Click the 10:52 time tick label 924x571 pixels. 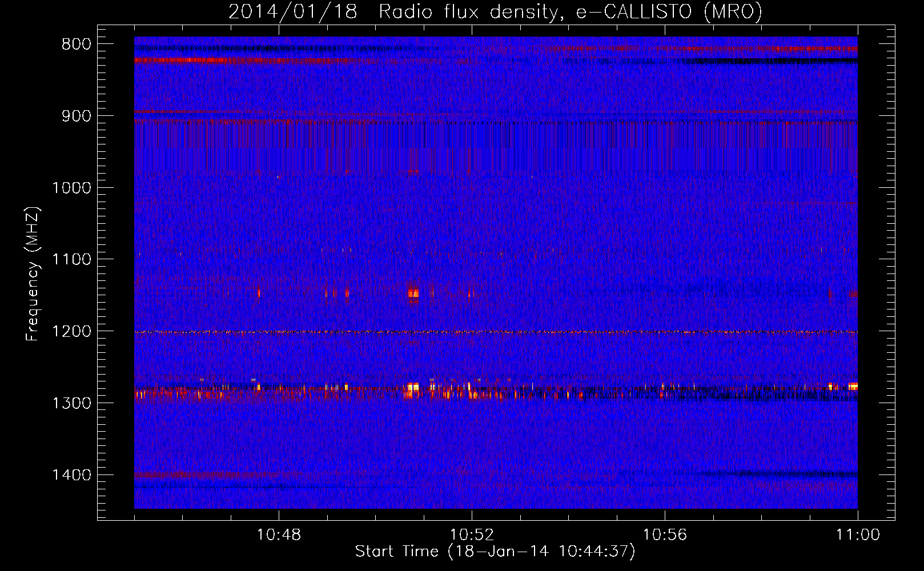(472, 535)
